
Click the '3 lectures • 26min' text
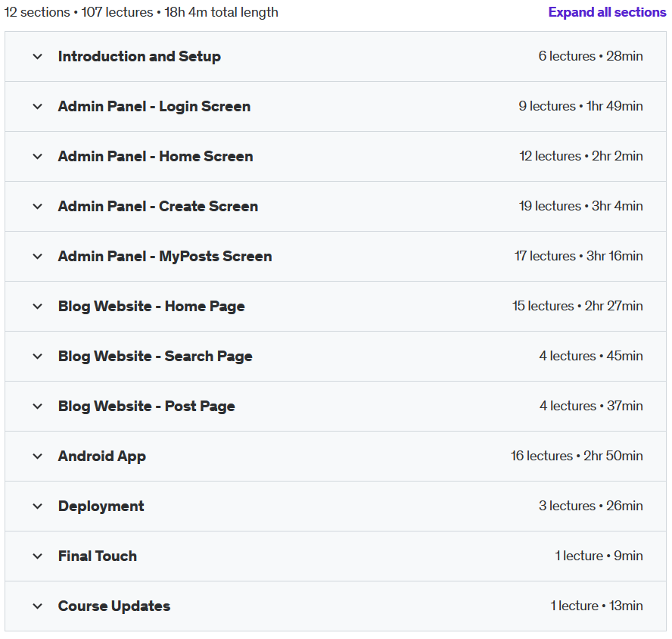point(591,506)
